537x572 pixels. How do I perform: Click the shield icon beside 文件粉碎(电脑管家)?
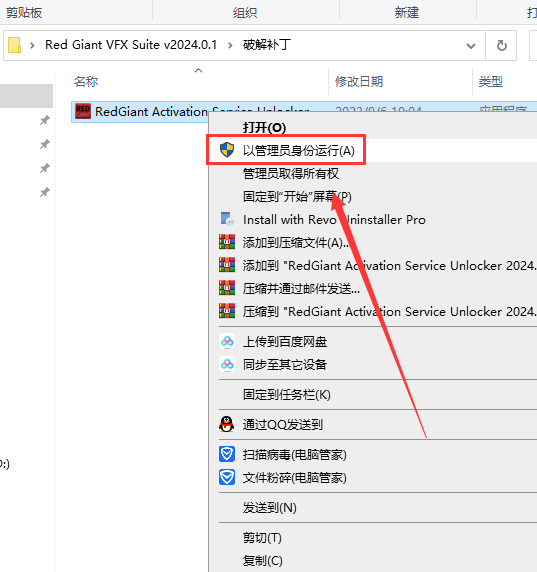(227, 477)
